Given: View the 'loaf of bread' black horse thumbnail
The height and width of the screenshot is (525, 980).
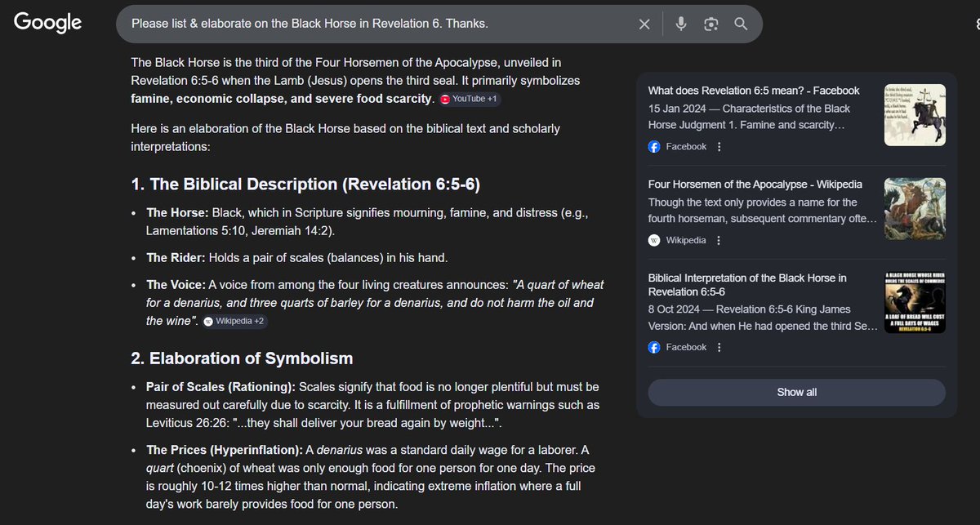Looking at the screenshot, I should coord(915,302).
